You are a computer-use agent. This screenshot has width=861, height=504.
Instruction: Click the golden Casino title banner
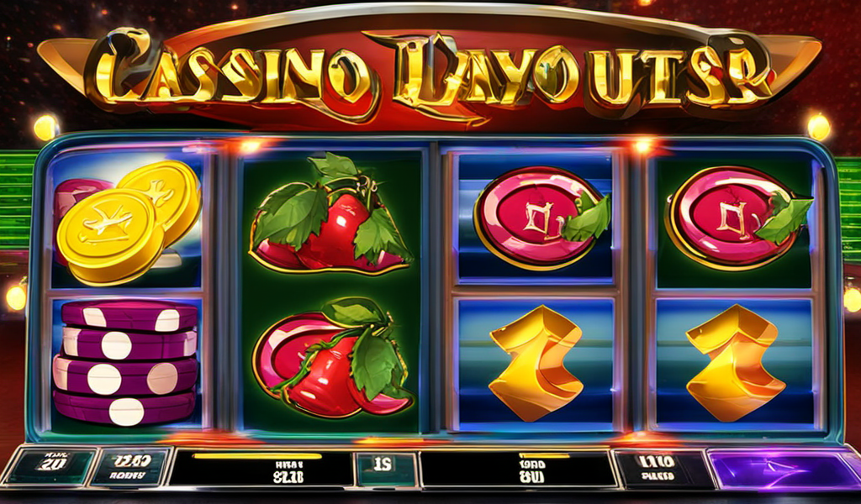(x=430, y=69)
